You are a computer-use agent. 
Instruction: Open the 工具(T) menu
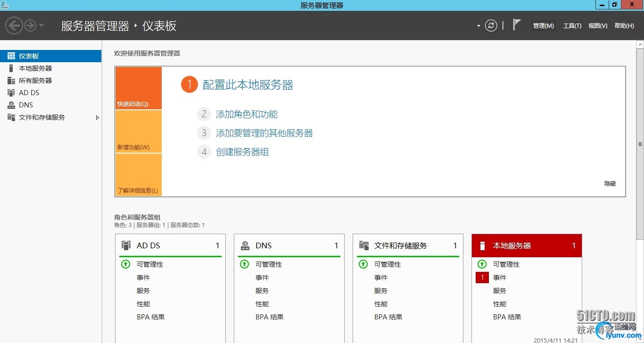coord(572,26)
